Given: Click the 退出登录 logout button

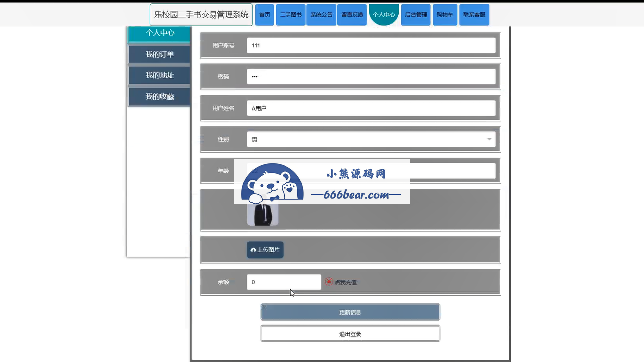Looking at the screenshot, I should [350, 334].
